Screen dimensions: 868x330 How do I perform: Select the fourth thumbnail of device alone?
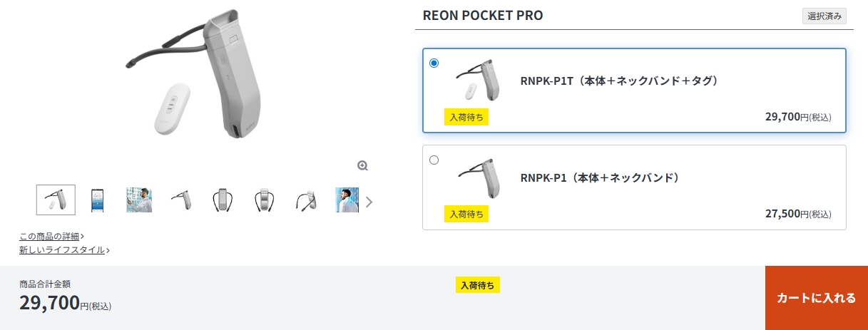(x=181, y=200)
